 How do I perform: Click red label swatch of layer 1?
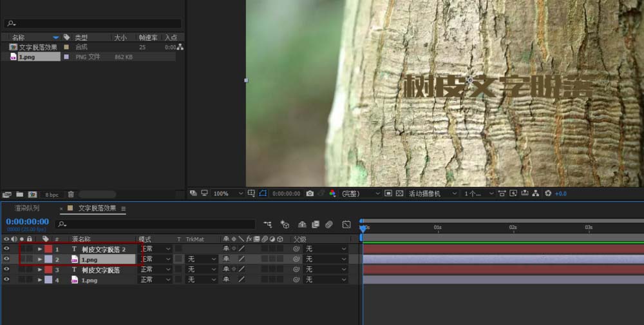tap(48, 249)
